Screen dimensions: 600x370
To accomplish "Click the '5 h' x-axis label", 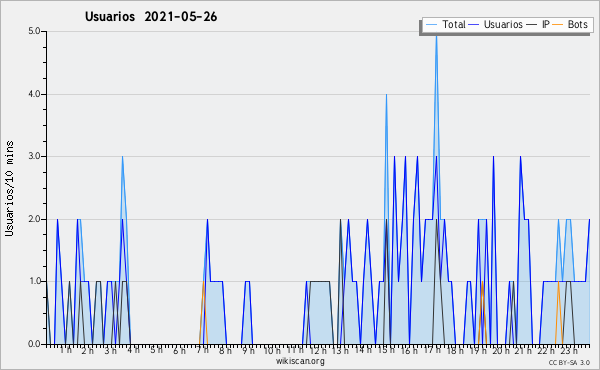I will [x=156, y=350].
